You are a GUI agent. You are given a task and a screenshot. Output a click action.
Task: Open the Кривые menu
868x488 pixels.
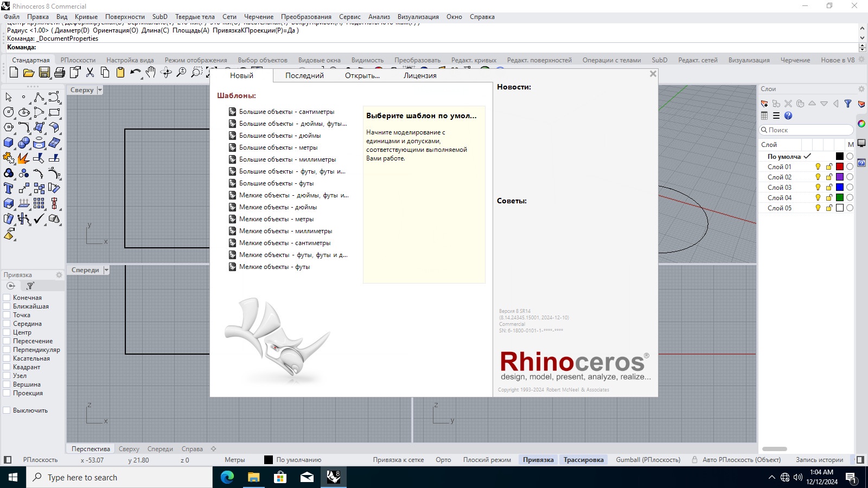(x=86, y=17)
